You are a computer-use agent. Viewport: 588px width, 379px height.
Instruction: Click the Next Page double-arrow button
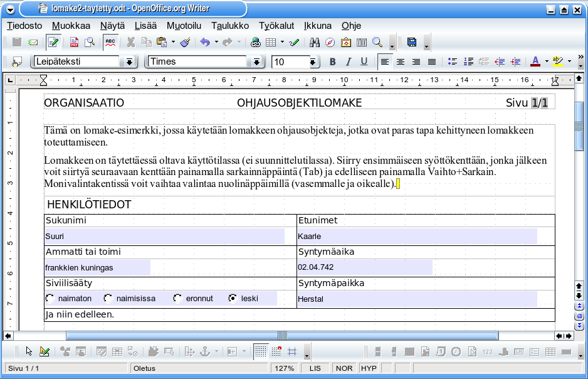pos(579,325)
